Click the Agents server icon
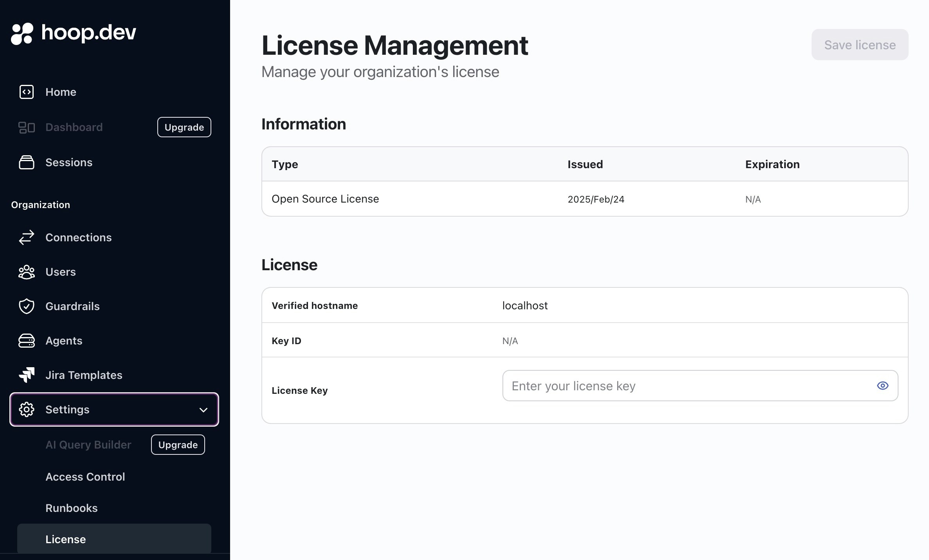This screenshot has height=560, width=929. pos(27,341)
